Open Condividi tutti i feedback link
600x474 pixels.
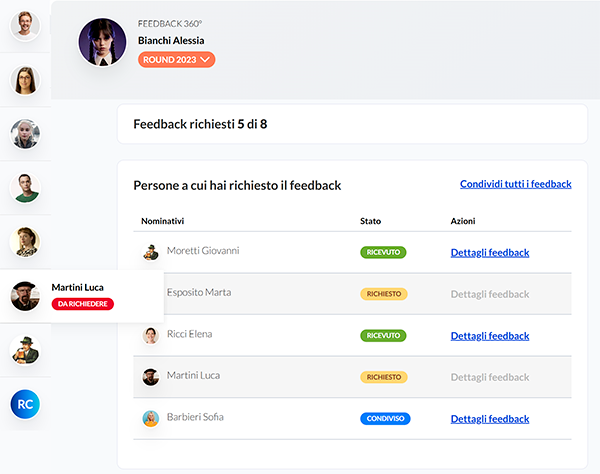coord(515,184)
